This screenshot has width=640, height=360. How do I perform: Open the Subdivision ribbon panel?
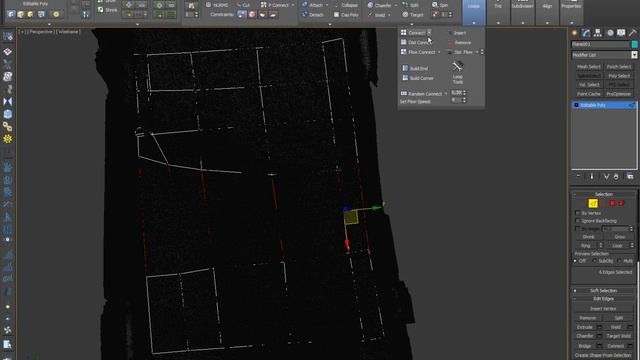(x=522, y=12)
